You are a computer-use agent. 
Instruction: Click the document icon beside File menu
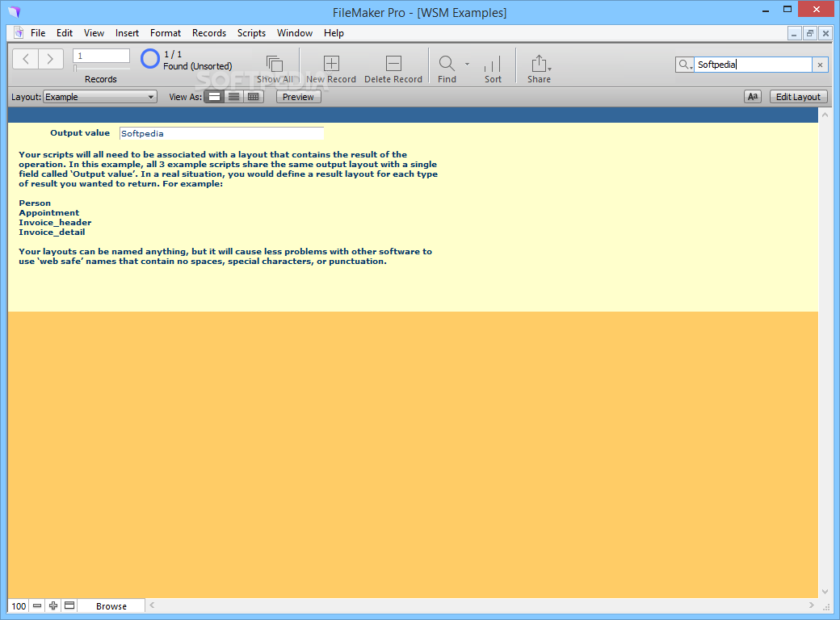19,32
